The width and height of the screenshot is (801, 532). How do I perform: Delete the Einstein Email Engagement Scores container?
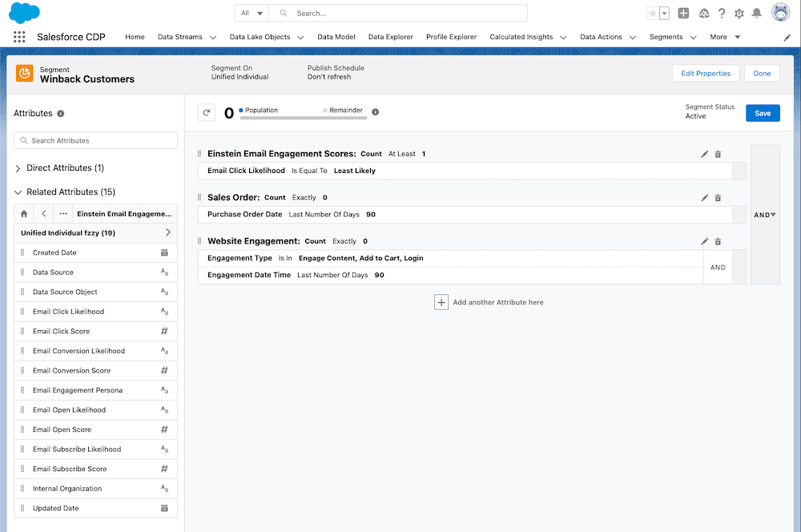(718, 154)
